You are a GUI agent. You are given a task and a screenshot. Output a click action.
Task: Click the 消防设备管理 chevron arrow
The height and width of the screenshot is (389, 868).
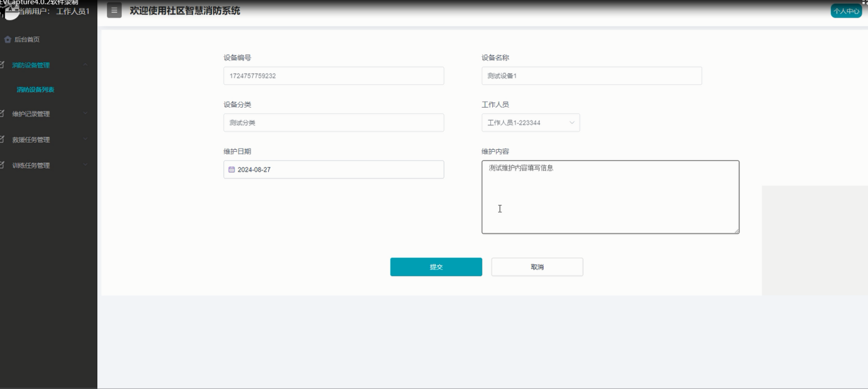[86, 65]
